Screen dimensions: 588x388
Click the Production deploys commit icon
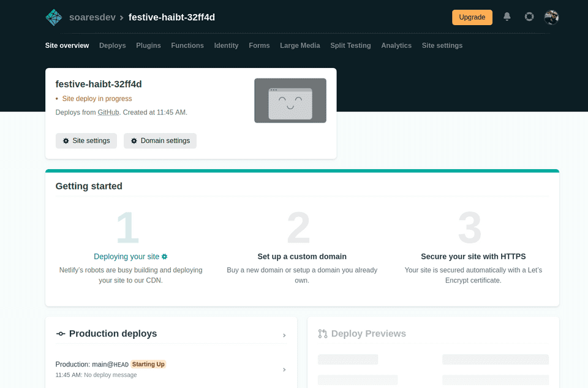[x=61, y=334]
